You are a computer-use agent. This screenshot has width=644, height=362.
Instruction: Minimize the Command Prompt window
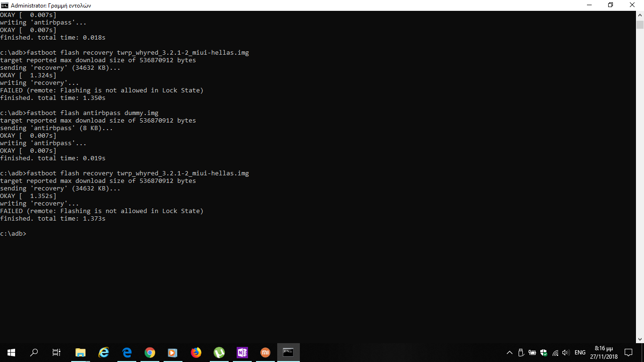click(x=589, y=5)
